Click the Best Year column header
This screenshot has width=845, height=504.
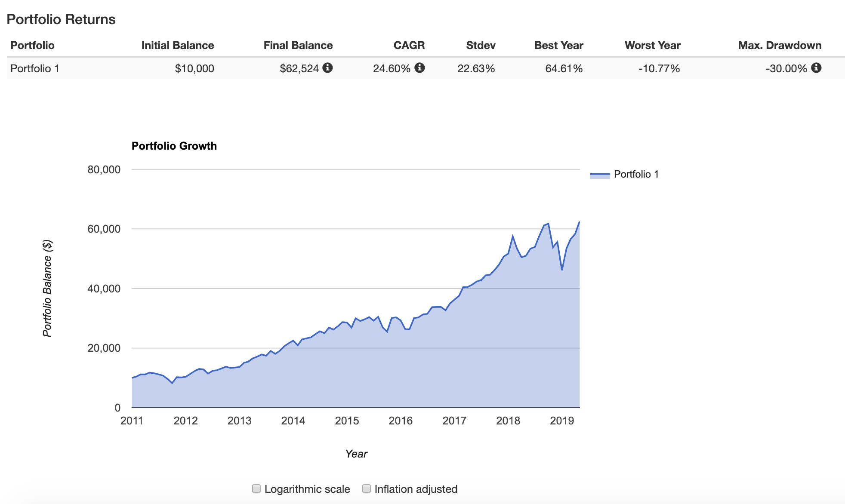pyautogui.click(x=558, y=45)
